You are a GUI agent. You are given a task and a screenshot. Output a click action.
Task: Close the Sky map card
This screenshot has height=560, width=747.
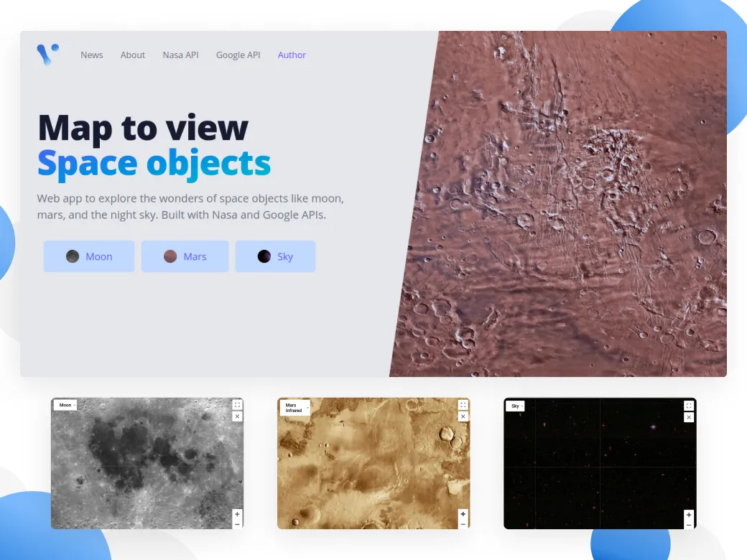(689, 418)
